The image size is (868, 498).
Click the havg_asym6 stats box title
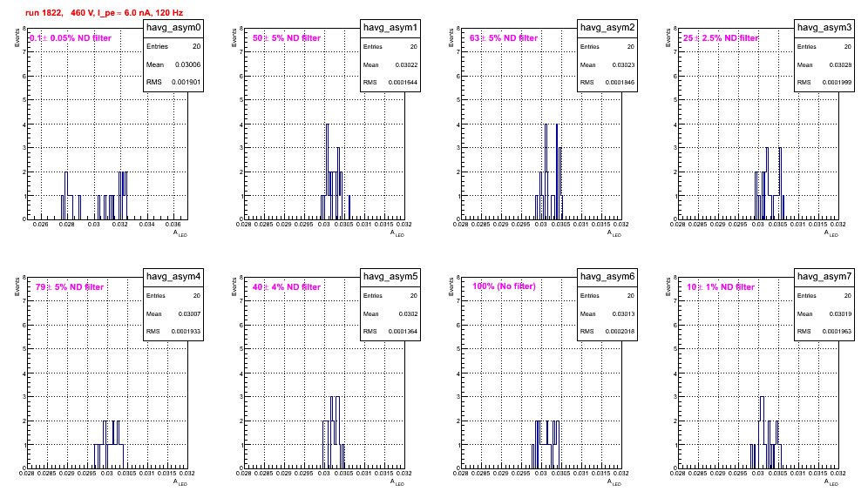(607, 277)
